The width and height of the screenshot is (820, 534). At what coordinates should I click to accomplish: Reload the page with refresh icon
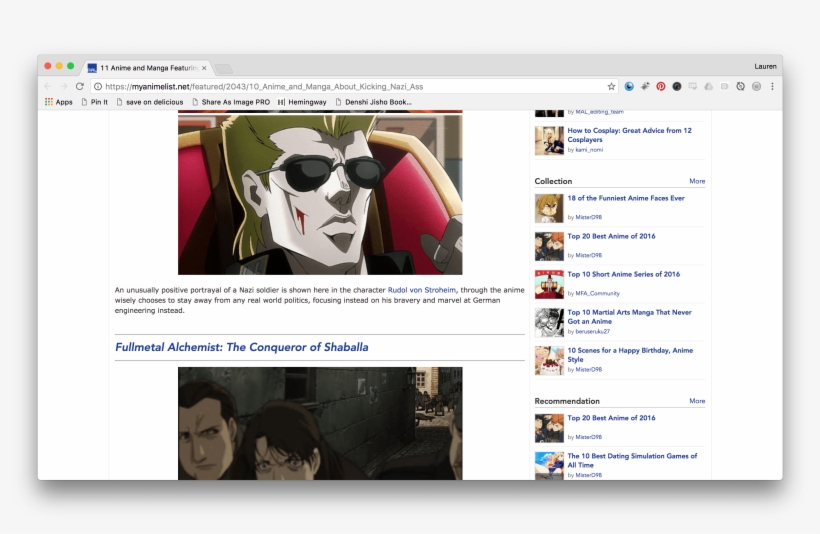[79, 86]
